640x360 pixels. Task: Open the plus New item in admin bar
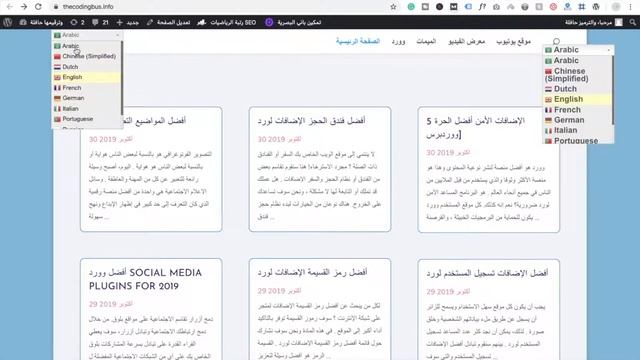(127, 22)
